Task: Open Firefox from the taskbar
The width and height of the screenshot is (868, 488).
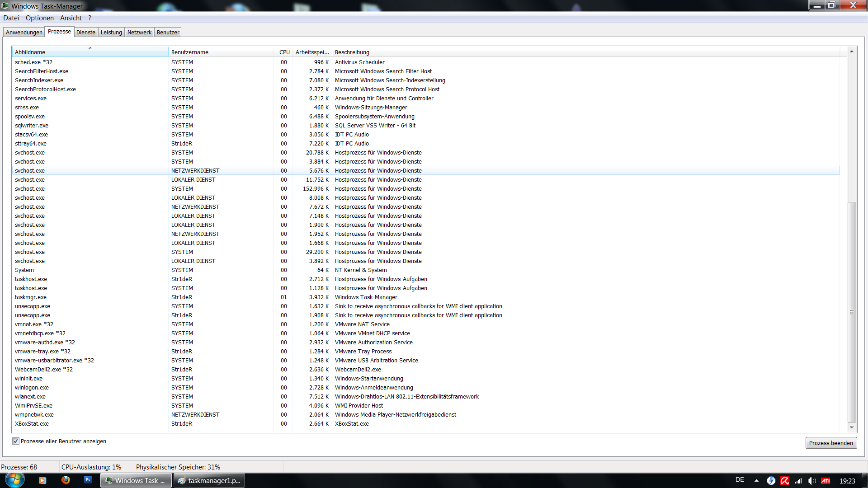Action: coord(66,480)
